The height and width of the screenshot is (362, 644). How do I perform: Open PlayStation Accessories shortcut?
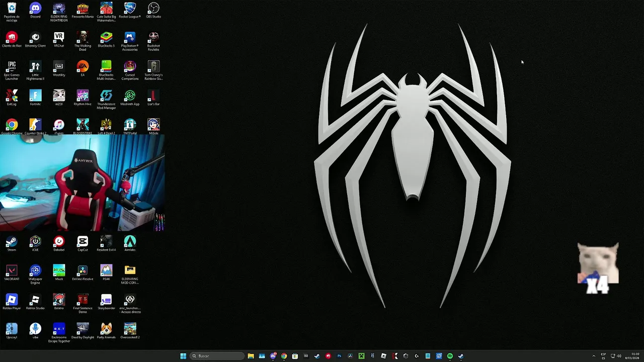tap(130, 41)
